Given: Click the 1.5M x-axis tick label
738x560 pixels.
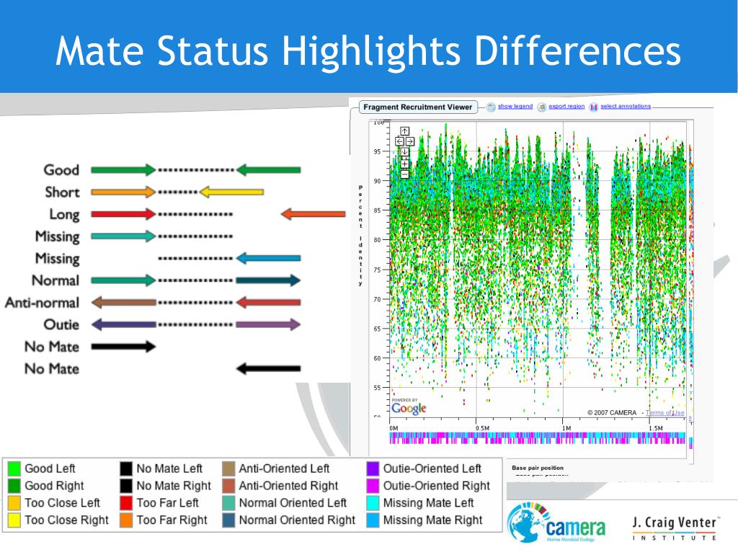Looking at the screenshot, I should 656,428.
